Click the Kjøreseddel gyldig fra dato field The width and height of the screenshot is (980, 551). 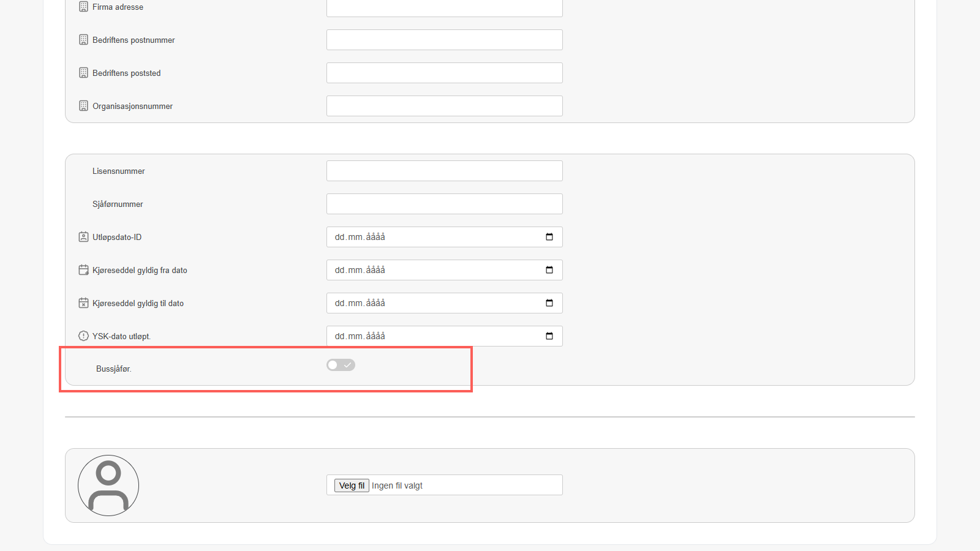pos(445,270)
